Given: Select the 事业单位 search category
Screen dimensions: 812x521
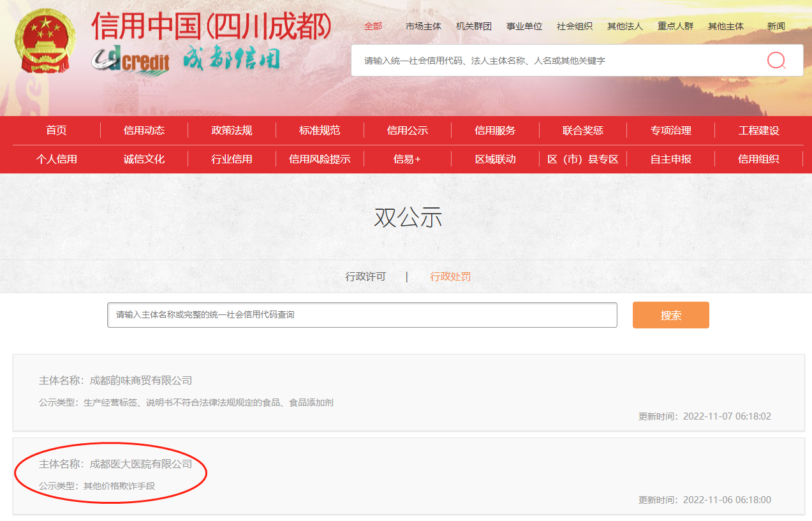Looking at the screenshot, I should [x=524, y=26].
